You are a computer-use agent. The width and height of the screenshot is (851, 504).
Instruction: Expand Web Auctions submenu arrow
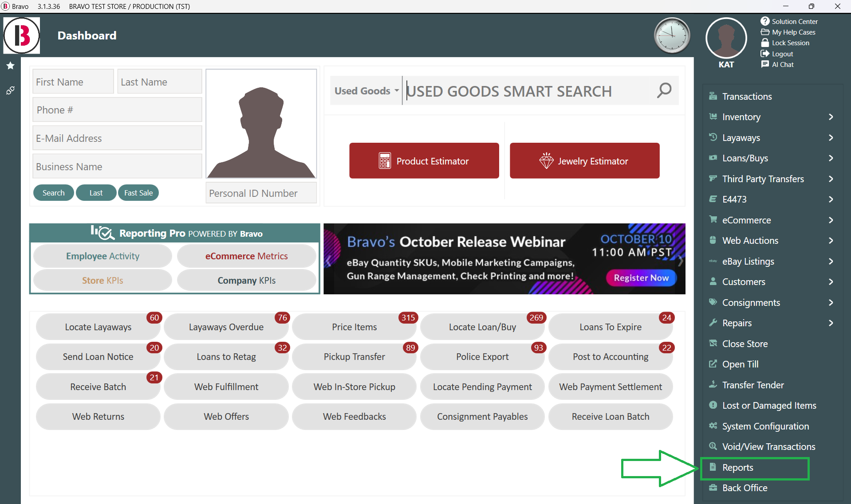tap(831, 241)
